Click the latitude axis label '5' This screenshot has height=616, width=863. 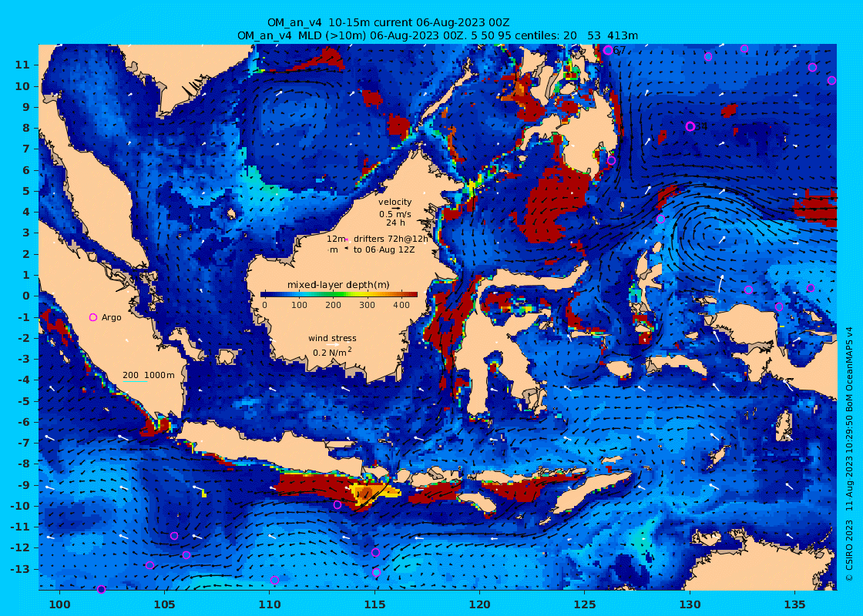(25, 191)
